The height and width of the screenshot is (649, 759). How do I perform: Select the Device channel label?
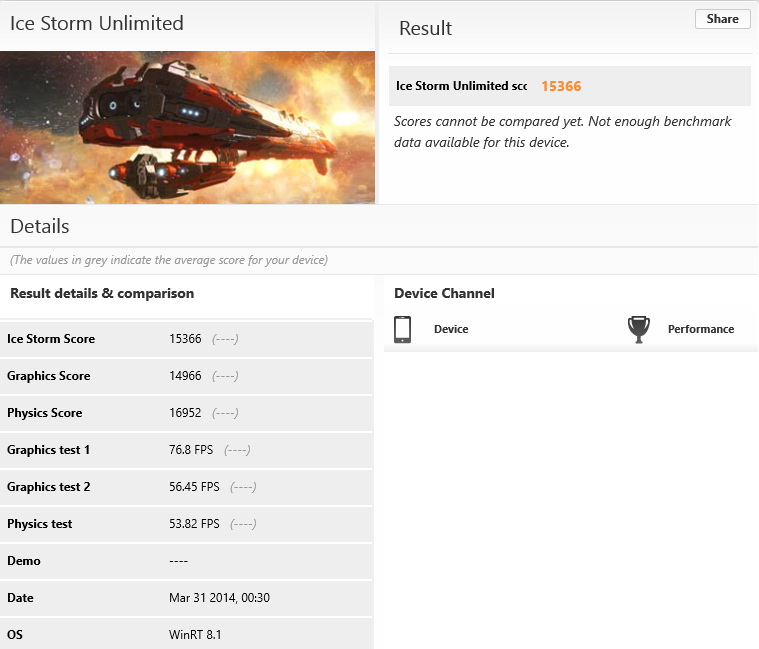451,329
